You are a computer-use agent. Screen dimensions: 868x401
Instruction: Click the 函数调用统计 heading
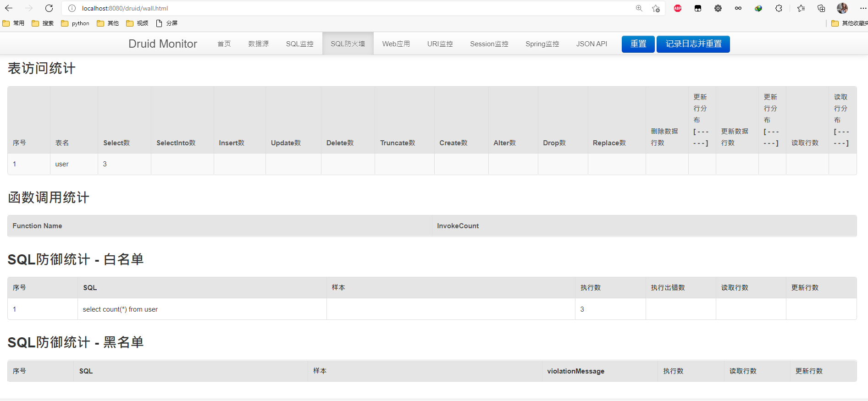tap(49, 198)
